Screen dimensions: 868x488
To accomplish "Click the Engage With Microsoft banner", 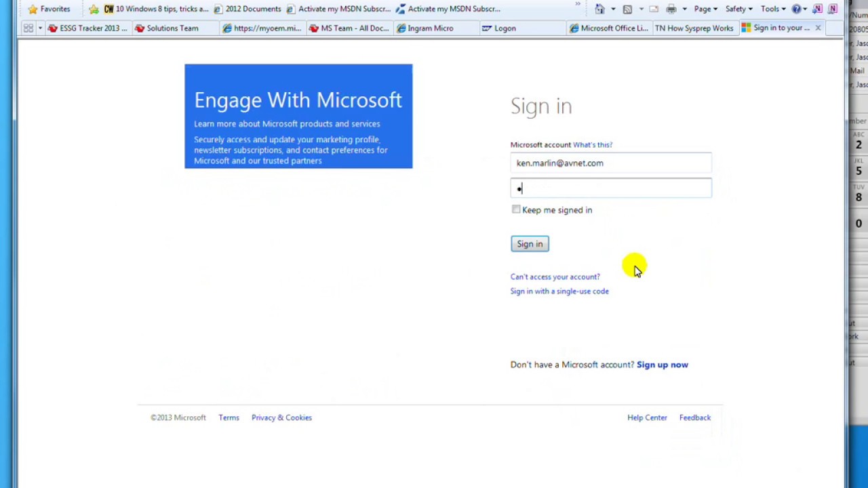I will (298, 116).
